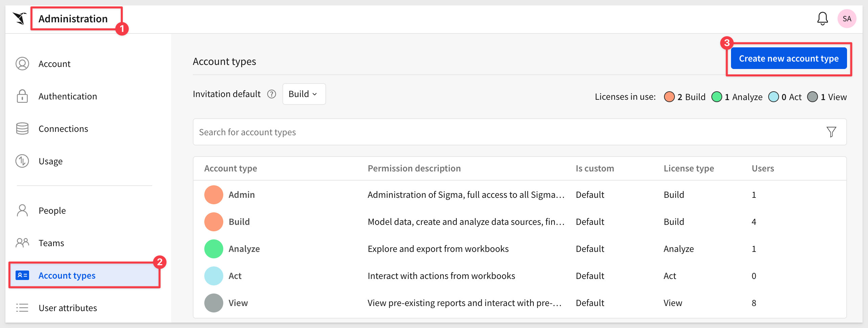
Task: Click the Sigma bird logo
Action: 20,19
